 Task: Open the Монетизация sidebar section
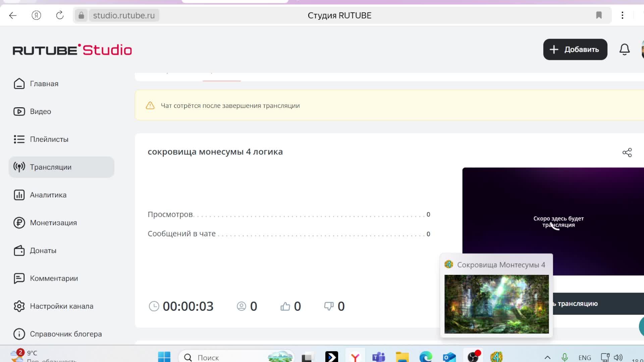pos(61,223)
